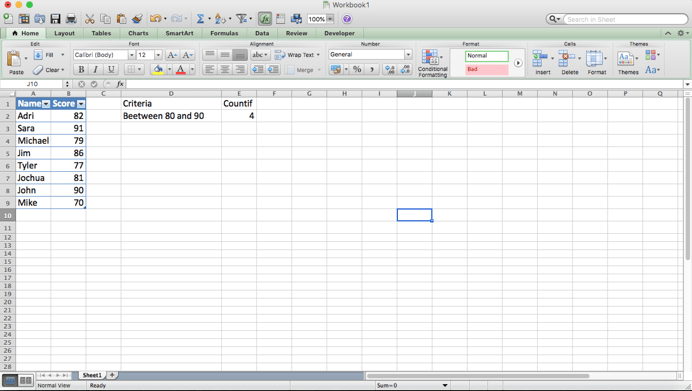
Task: Open Conditional Formatting in the ribbon
Action: (x=432, y=63)
